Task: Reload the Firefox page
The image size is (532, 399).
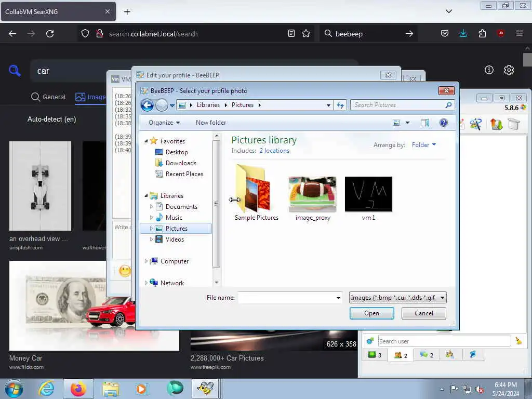Action: [50, 34]
